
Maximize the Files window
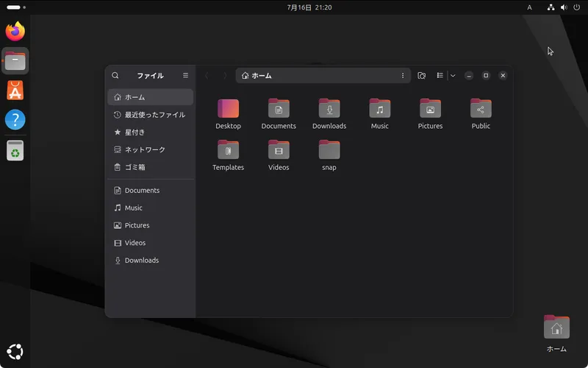[486, 76]
